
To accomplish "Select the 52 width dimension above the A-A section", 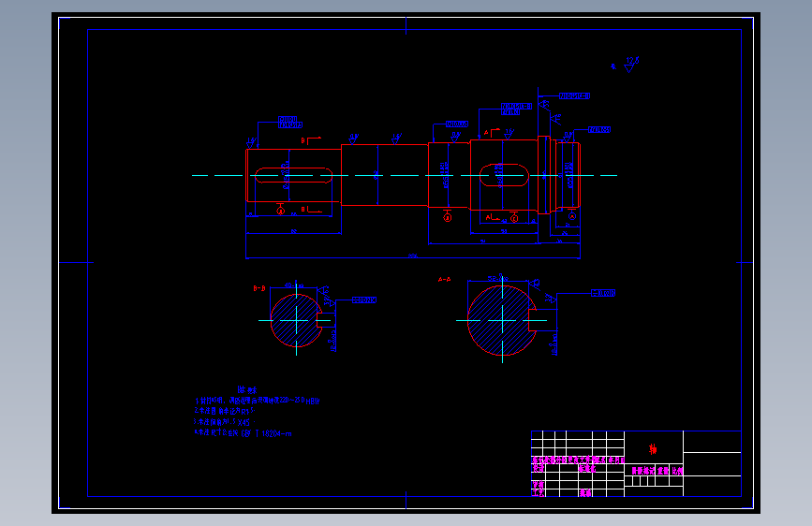I will pyautogui.click(x=497, y=279).
